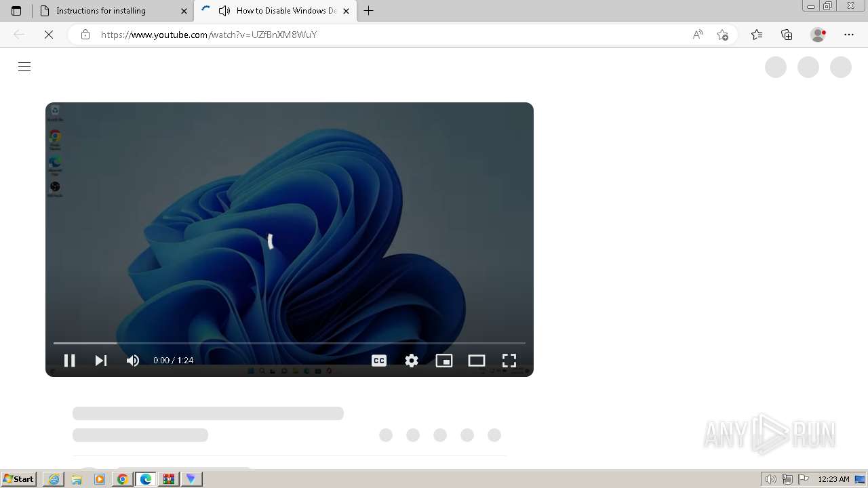Screen dimensions: 868x488
Task: Open the colorful grid taskbar app
Action: pos(169,479)
